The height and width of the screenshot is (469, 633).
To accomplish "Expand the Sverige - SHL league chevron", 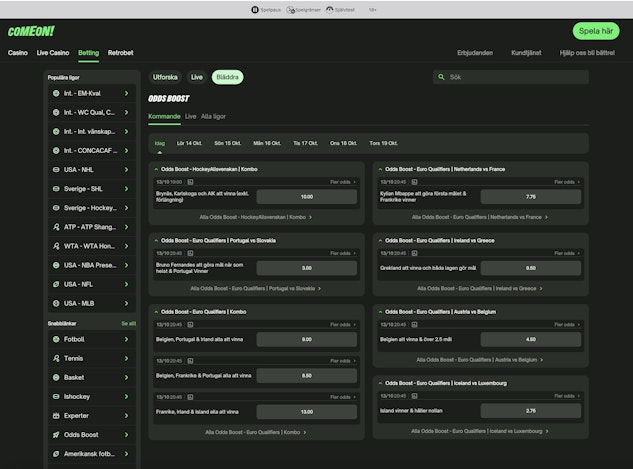I will tap(126, 189).
